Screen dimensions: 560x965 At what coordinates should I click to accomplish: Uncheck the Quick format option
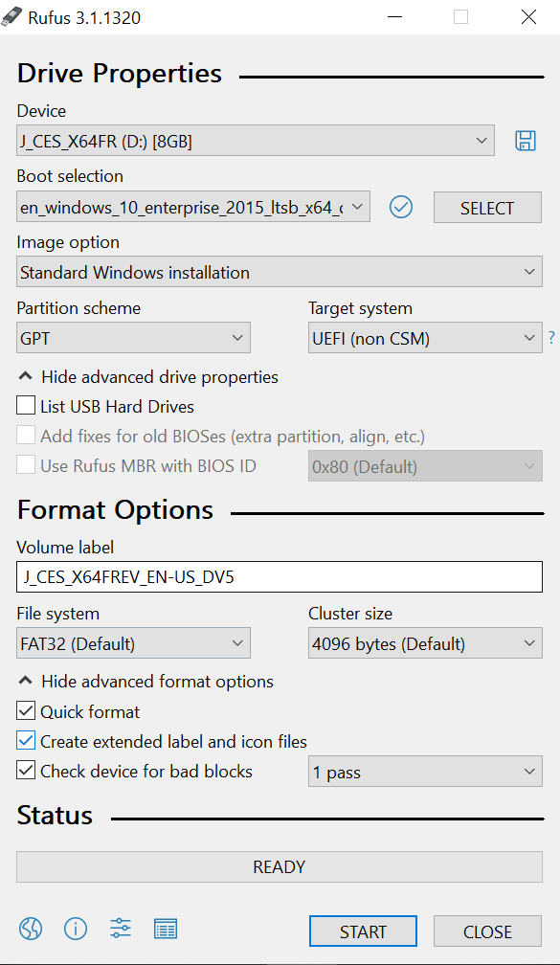pyautogui.click(x=26, y=710)
